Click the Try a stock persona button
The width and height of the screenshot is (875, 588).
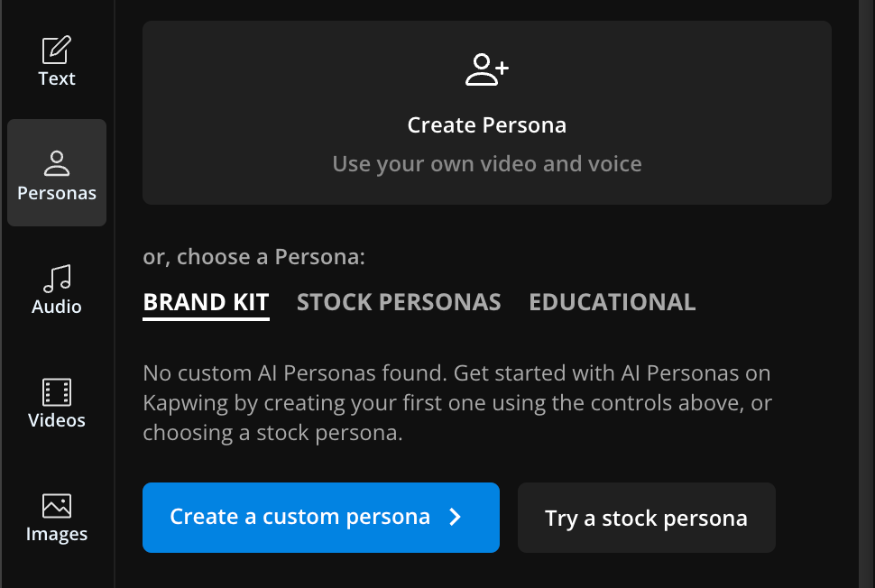click(646, 518)
